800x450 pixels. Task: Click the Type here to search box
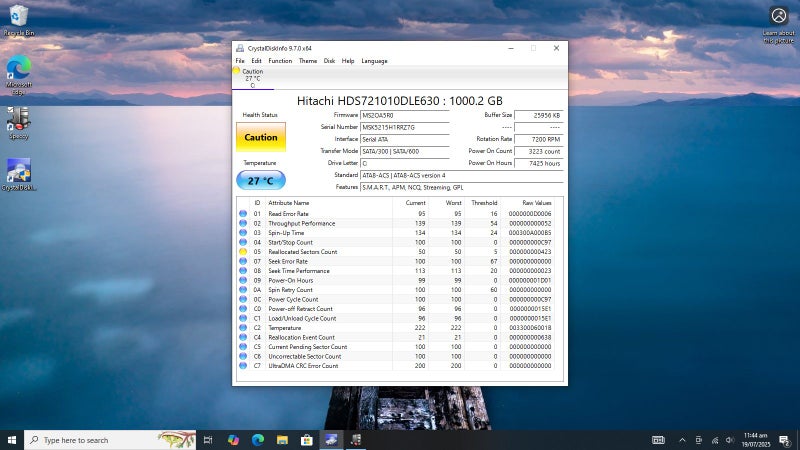tap(110, 440)
